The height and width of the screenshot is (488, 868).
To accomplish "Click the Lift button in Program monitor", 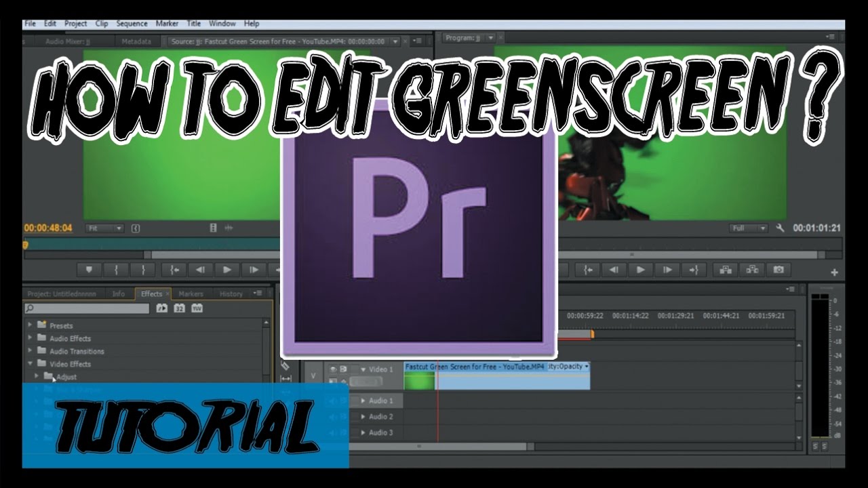I will coord(726,270).
